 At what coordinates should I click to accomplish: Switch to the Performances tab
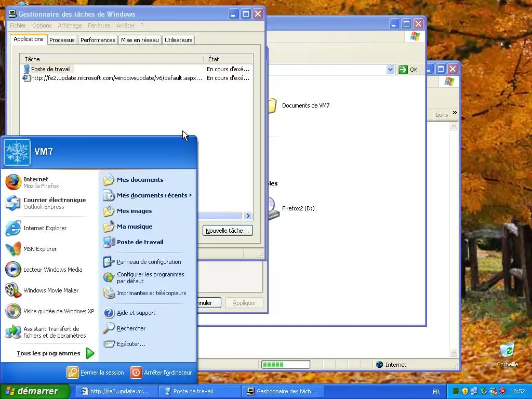click(x=98, y=39)
